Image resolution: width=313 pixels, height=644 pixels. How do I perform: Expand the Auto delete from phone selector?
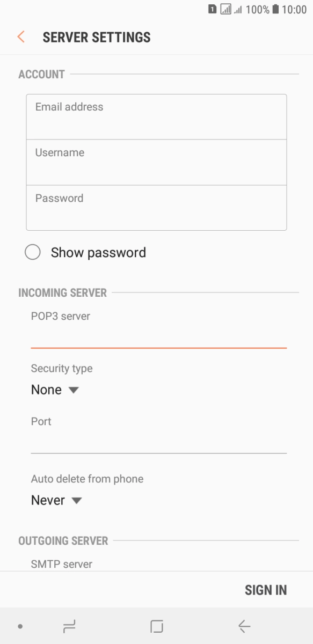point(56,500)
